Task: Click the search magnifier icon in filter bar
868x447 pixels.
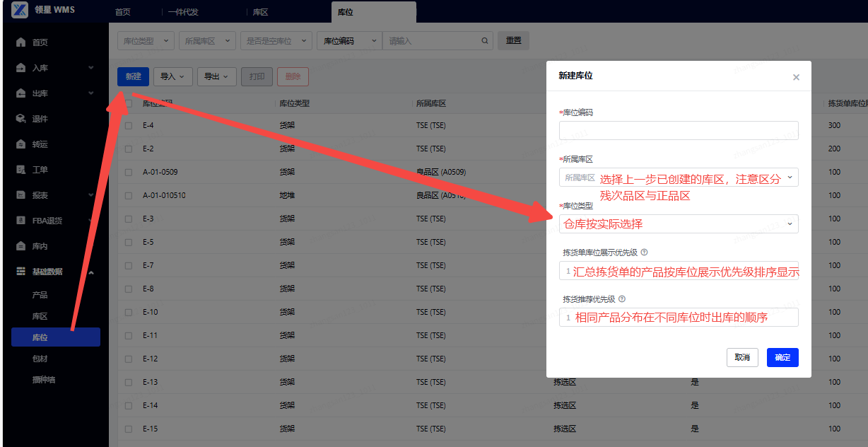Action: [x=485, y=41]
